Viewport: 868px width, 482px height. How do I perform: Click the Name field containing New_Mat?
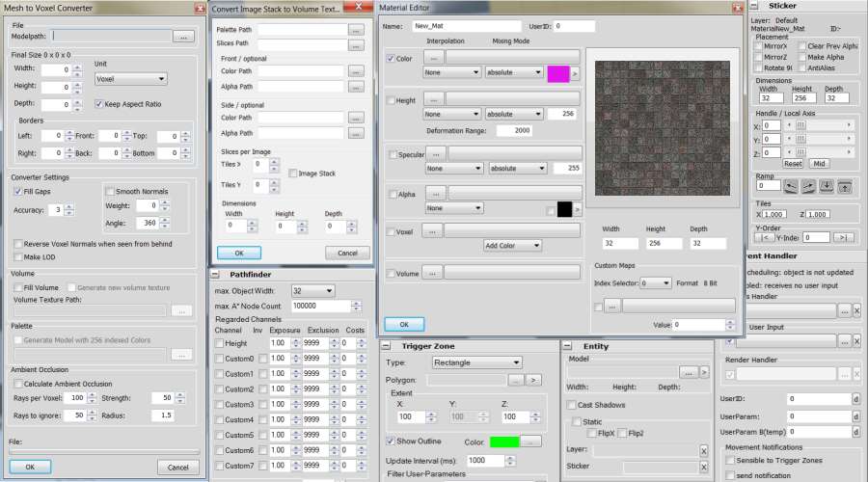467,26
